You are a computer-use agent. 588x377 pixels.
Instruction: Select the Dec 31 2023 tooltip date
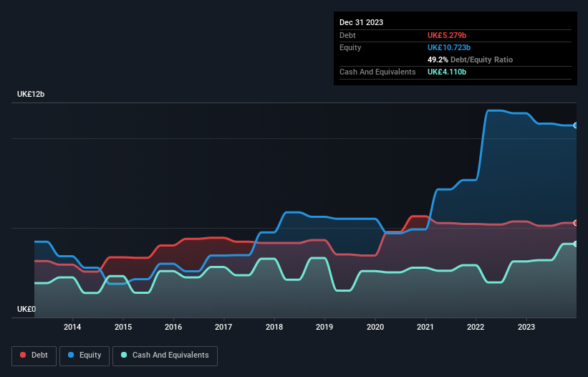[361, 22]
